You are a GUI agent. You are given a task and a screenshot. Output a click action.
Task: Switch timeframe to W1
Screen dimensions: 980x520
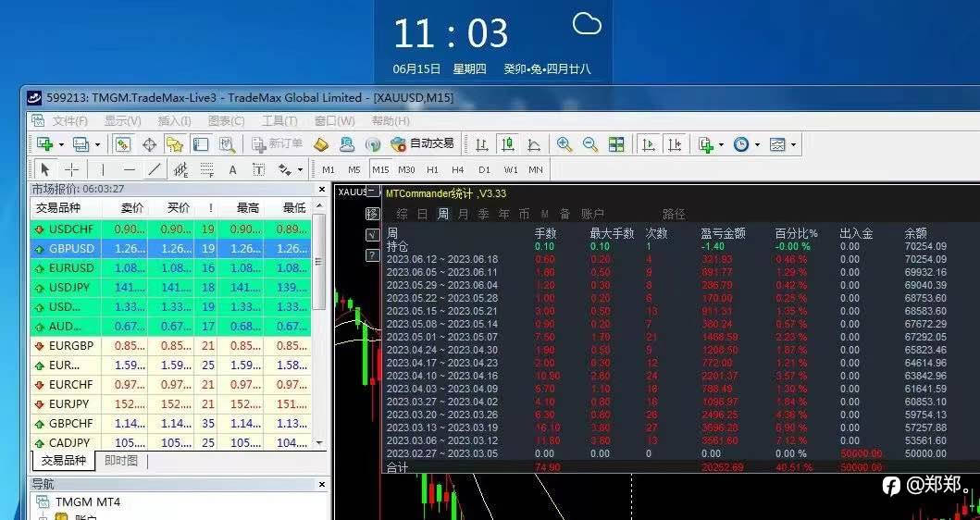(511, 169)
